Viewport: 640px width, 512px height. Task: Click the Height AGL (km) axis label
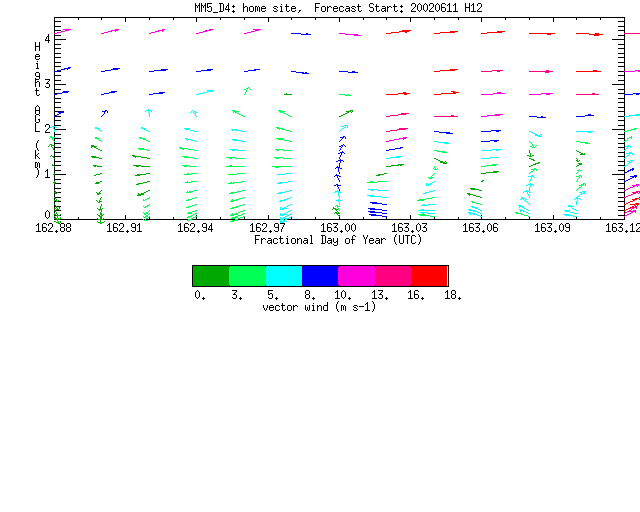coord(38,110)
